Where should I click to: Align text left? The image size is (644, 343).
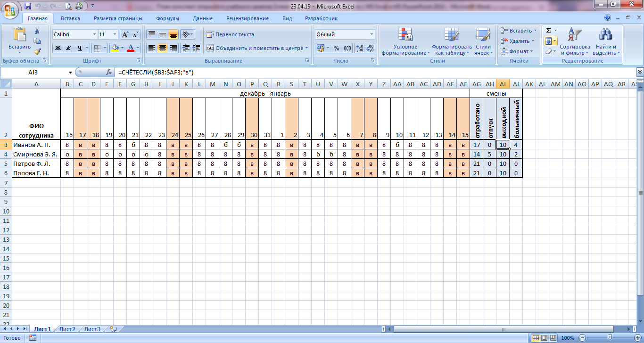coord(151,48)
